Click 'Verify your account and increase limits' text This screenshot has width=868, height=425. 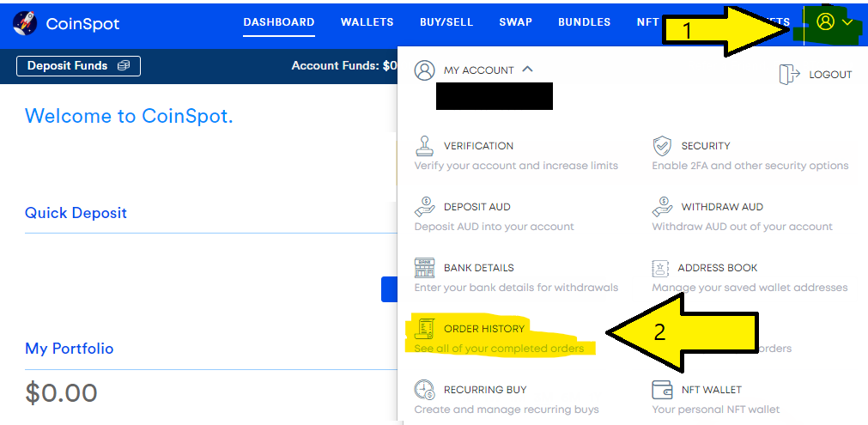[x=516, y=166]
